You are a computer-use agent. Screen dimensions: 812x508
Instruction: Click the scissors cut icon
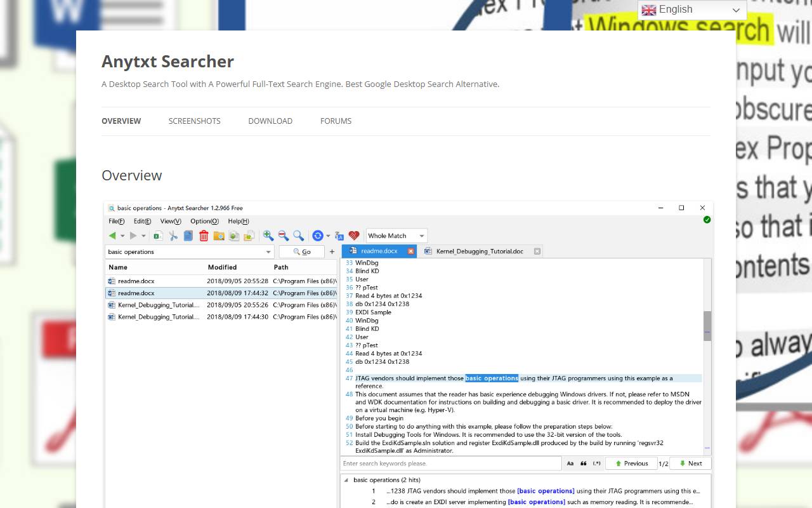pyautogui.click(x=173, y=236)
